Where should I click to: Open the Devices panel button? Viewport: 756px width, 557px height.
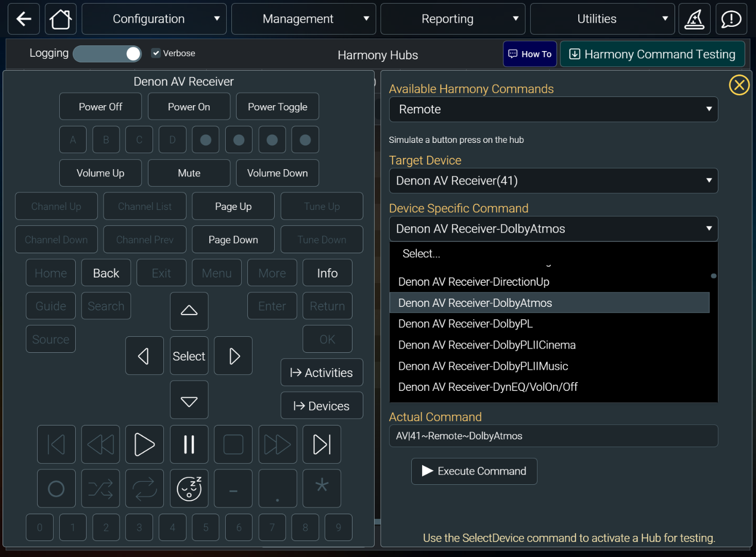pyautogui.click(x=322, y=406)
